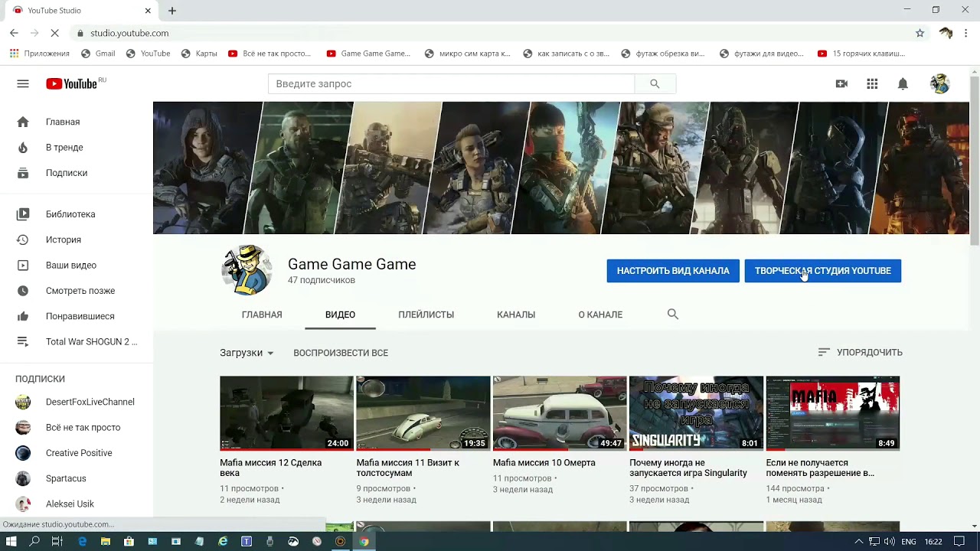This screenshot has width=980, height=551.
Task: Open Windows taskbar search
Action: [34, 541]
